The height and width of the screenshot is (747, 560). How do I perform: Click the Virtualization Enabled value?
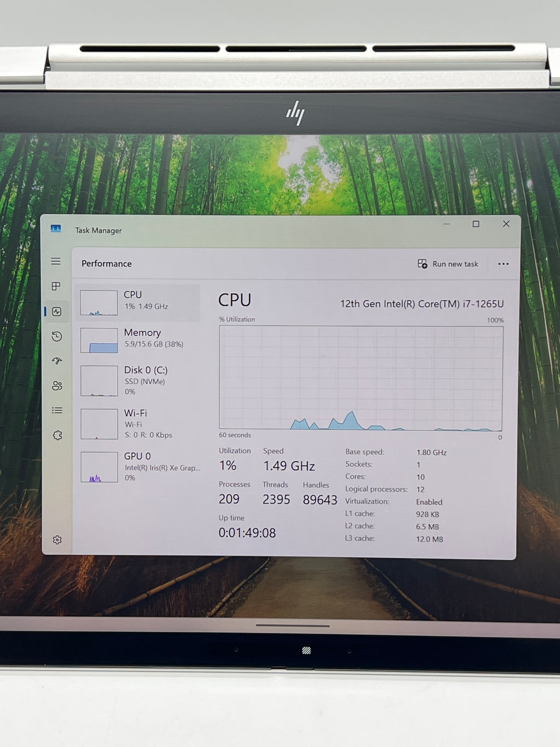429,502
